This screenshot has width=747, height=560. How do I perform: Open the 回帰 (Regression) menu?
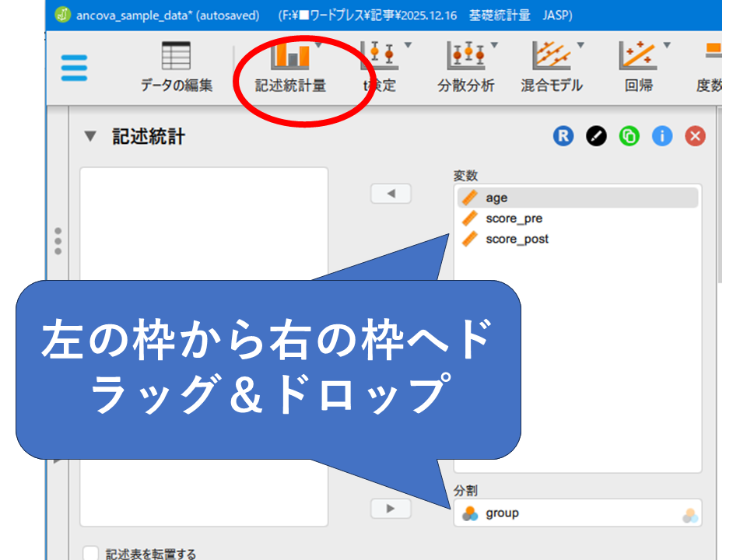click(x=638, y=68)
